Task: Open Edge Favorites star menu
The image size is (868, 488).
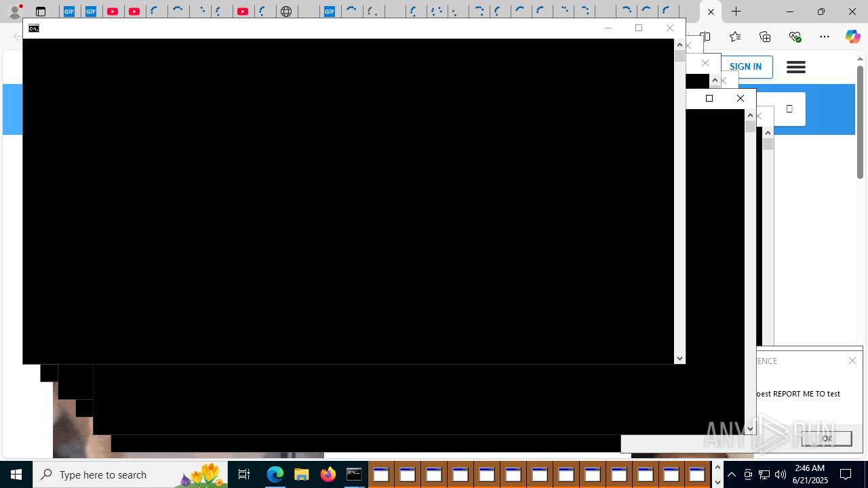Action: pos(735,37)
